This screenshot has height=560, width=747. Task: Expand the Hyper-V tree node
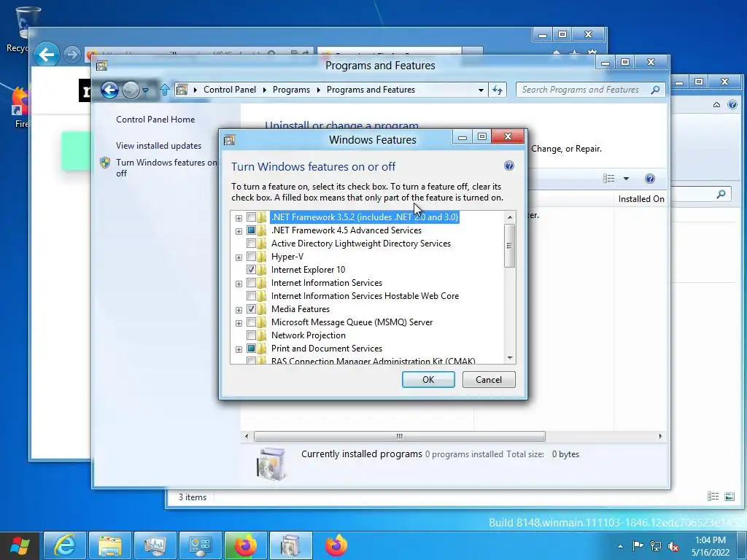pyautogui.click(x=239, y=257)
